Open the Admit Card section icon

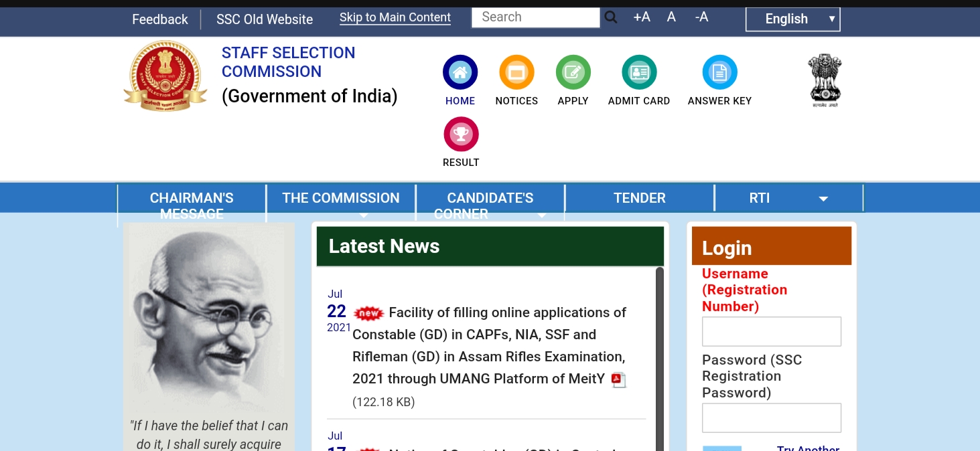tap(638, 72)
